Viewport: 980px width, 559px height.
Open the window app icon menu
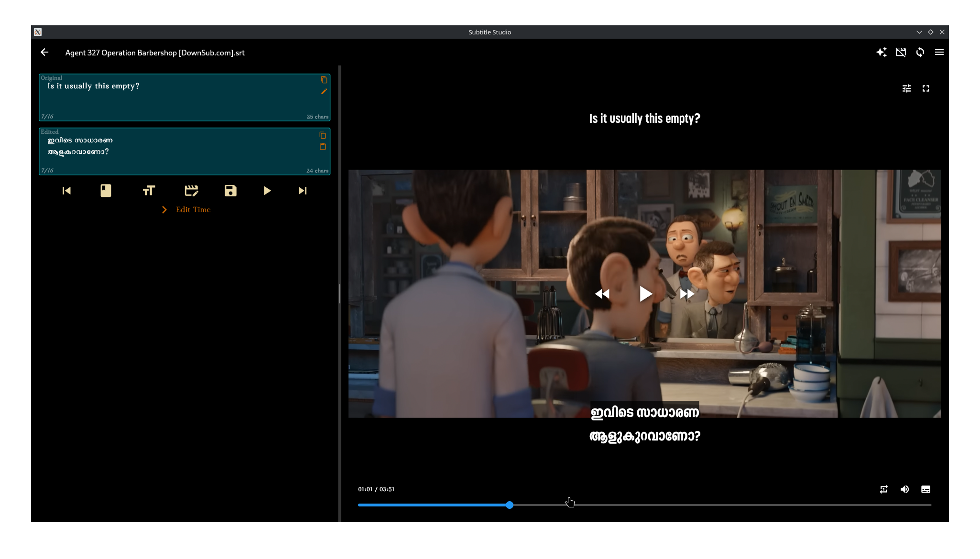pos(38,32)
